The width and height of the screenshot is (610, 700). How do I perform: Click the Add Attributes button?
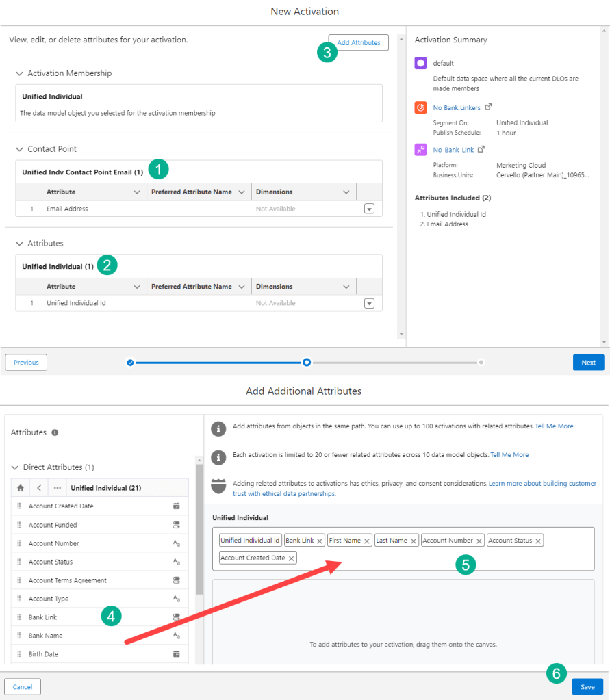(358, 42)
